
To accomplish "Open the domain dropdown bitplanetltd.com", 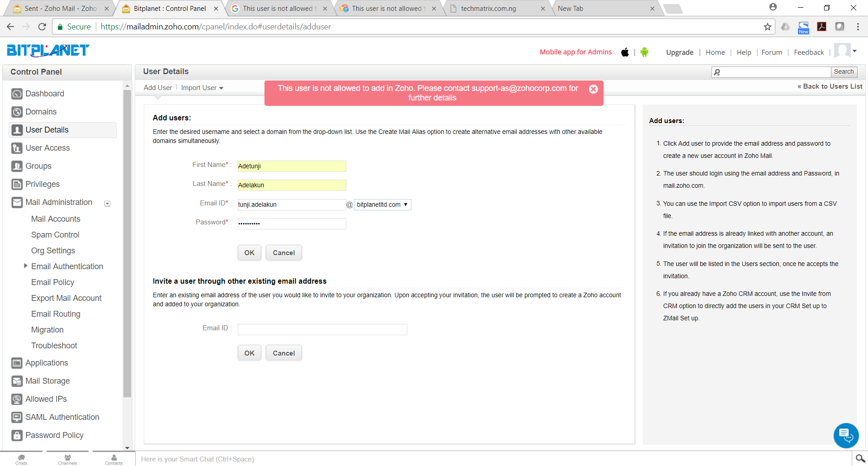I will [382, 204].
